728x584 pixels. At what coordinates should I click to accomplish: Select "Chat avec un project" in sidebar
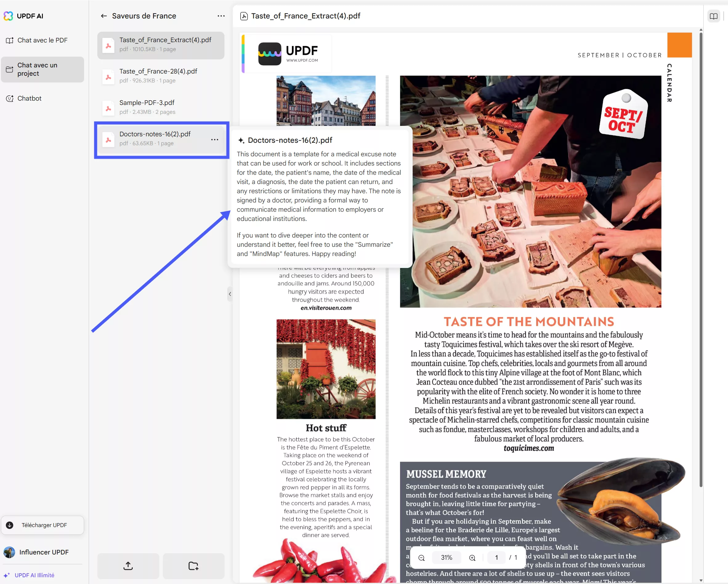(42, 69)
